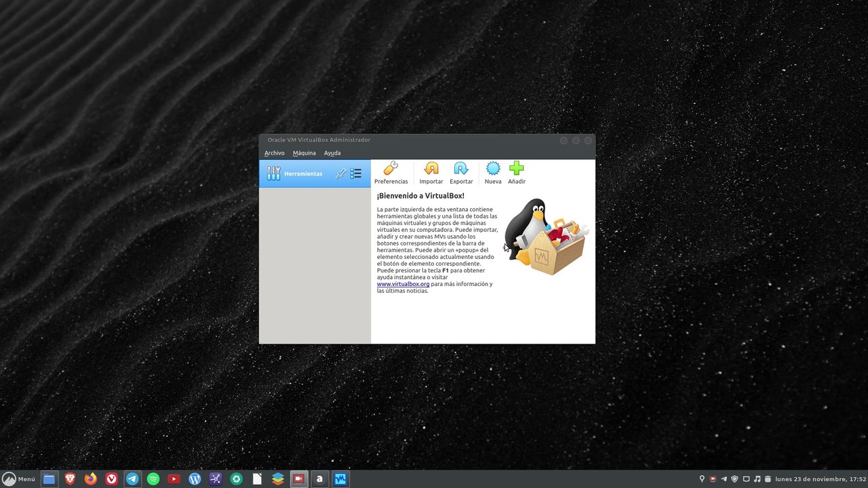Launch Firefox from the taskbar

(x=91, y=479)
